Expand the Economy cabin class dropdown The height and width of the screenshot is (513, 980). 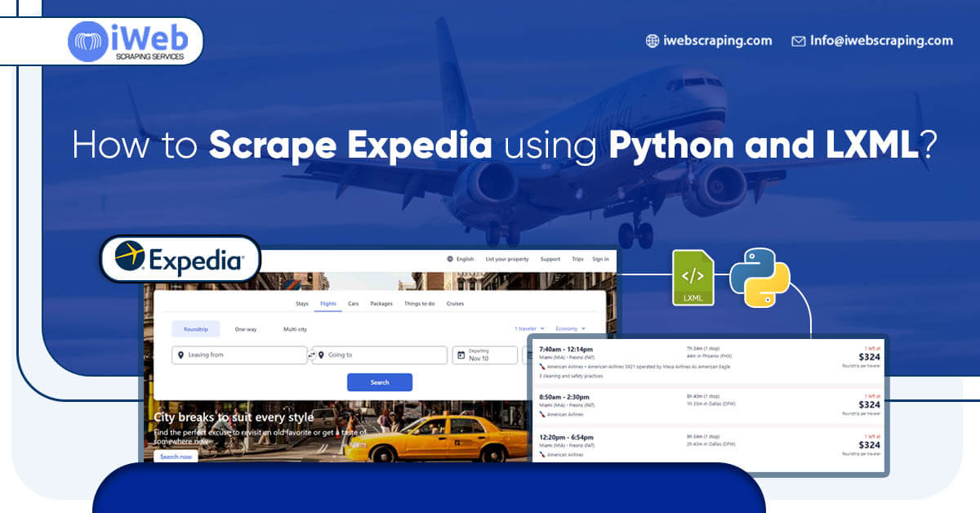point(571,329)
